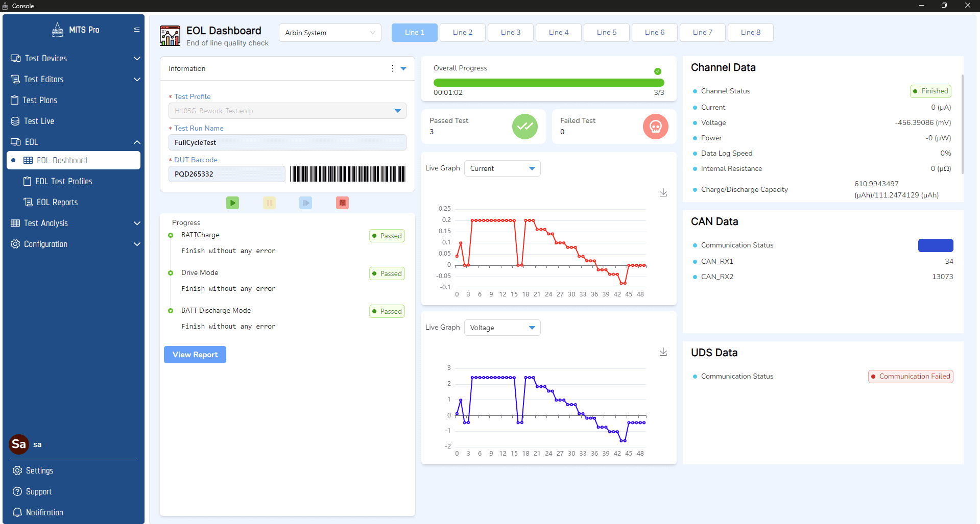
Task: Start the test with green play button
Action: (x=232, y=203)
